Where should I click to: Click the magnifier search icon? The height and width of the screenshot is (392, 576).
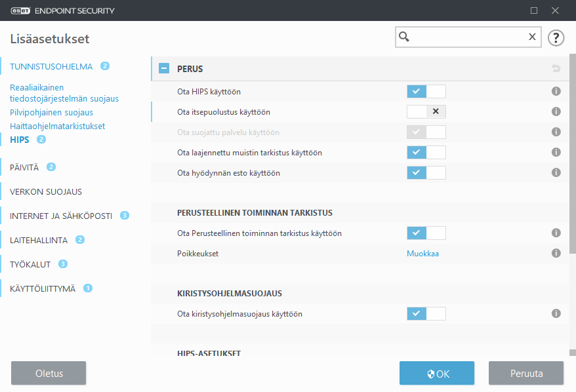coord(404,37)
